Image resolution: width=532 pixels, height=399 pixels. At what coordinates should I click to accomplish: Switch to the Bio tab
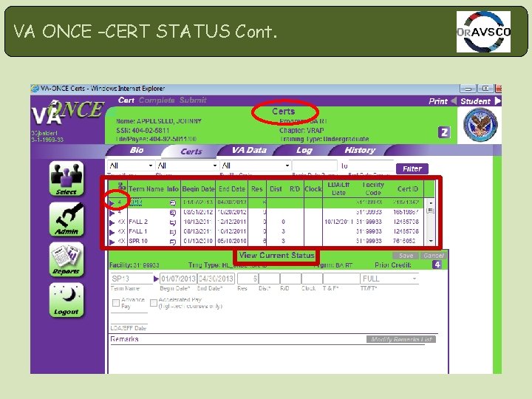(137, 150)
